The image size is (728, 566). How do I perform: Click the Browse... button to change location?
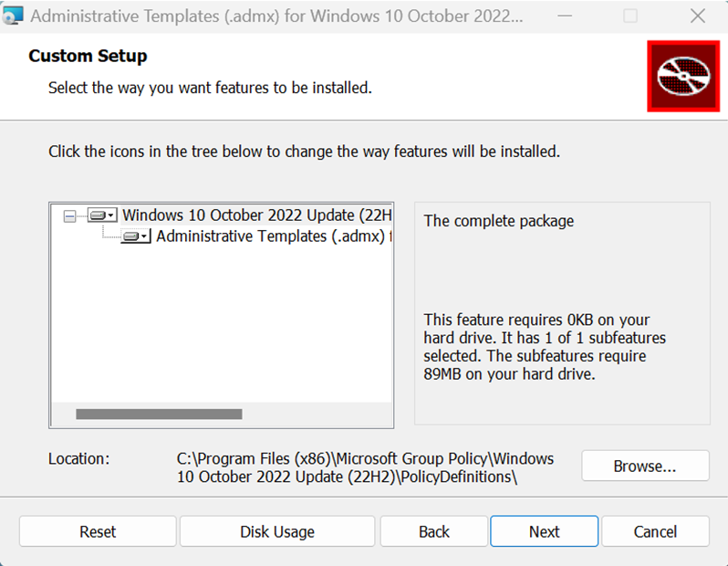(x=645, y=466)
